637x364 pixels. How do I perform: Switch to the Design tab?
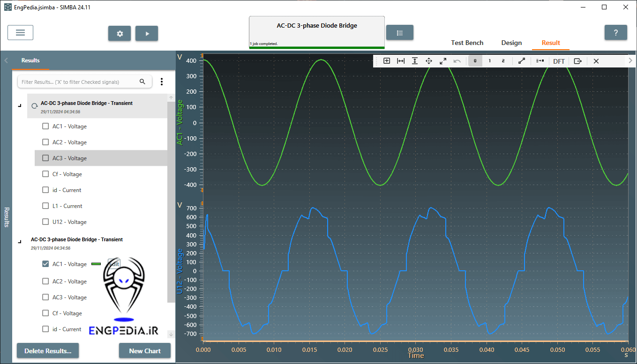click(511, 43)
